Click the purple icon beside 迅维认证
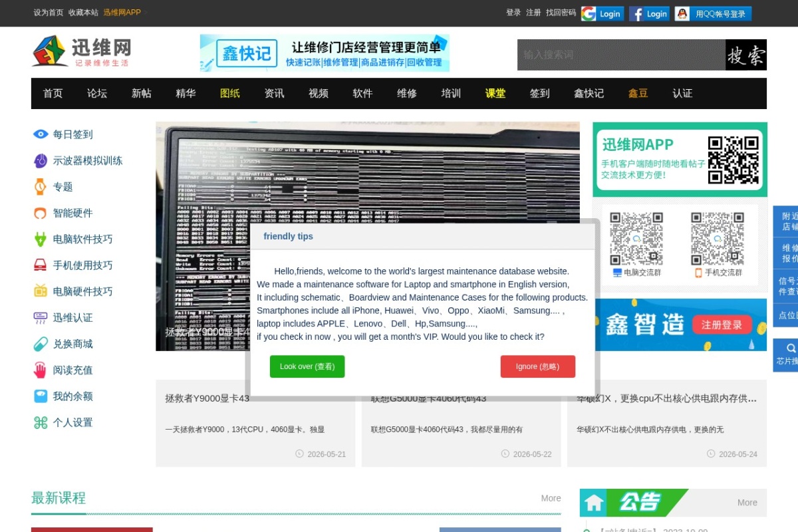The height and width of the screenshot is (532, 798). click(41, 318)
